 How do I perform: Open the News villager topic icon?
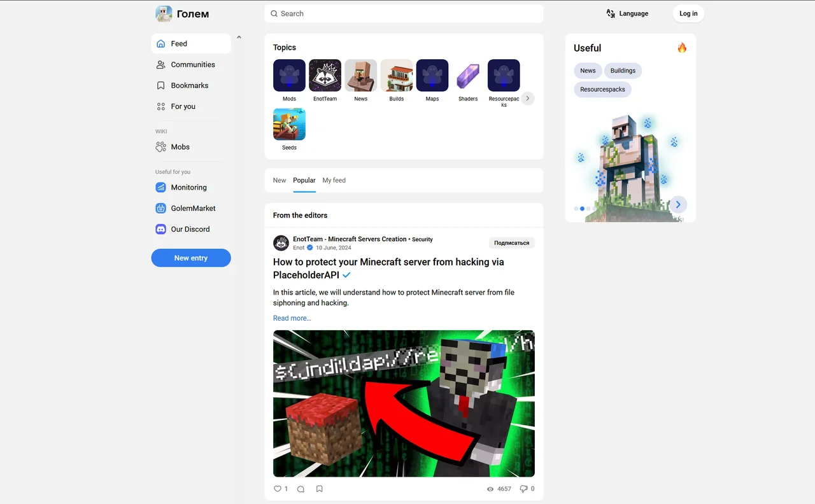[x=360, y=76]
